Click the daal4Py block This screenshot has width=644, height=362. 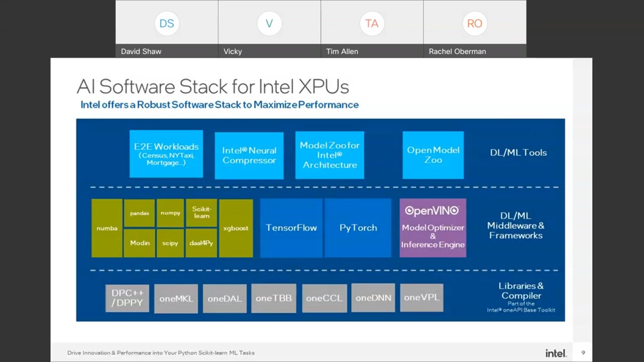click(201, 243)
